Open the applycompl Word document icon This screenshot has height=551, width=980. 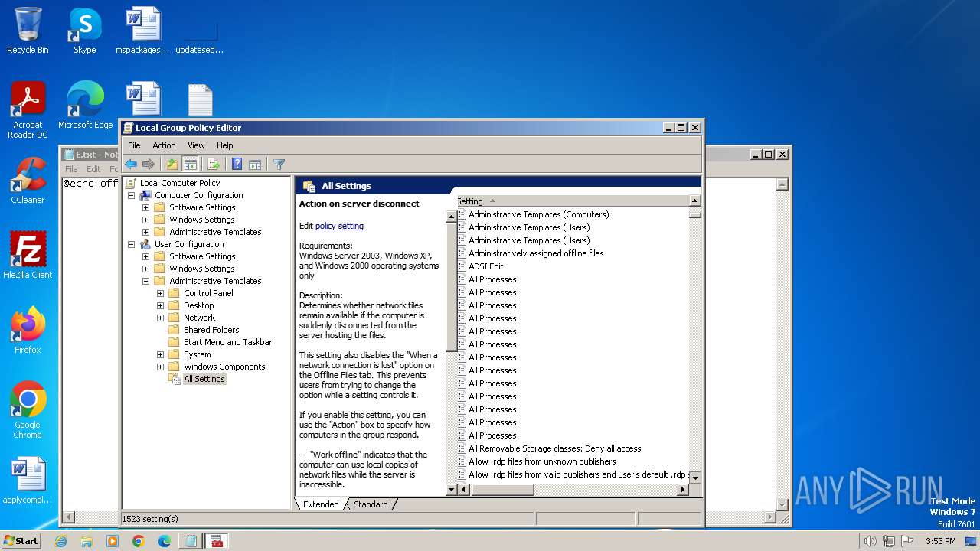coord(28,481)
